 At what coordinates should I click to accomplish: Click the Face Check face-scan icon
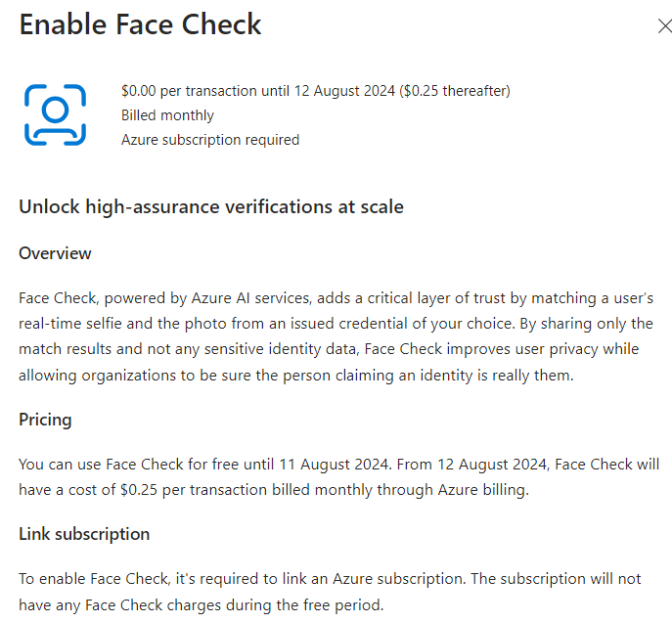[56, 114]
